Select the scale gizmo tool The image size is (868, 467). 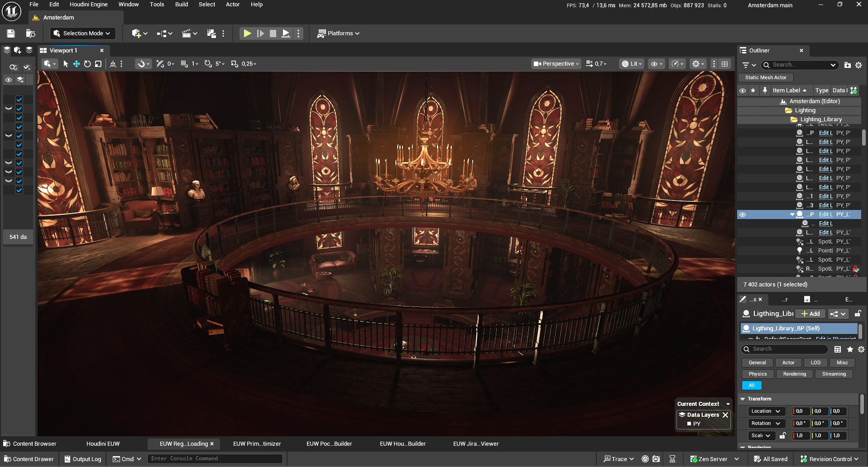(x=98, y=64)
